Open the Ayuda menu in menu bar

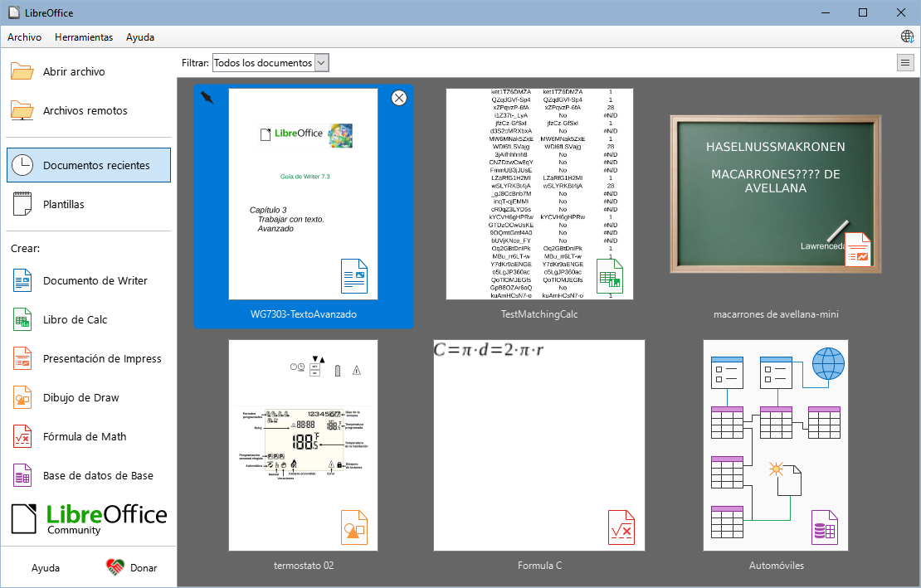coord(140,37)
